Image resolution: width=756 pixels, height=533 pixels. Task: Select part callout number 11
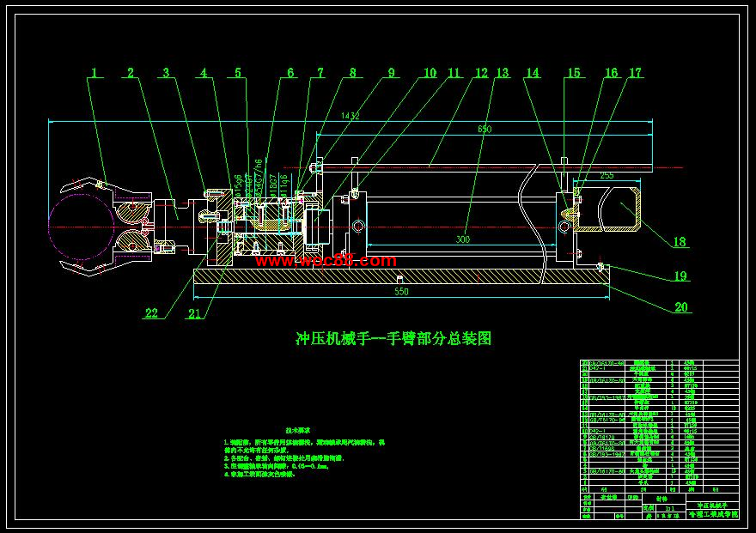pos(454,73)
